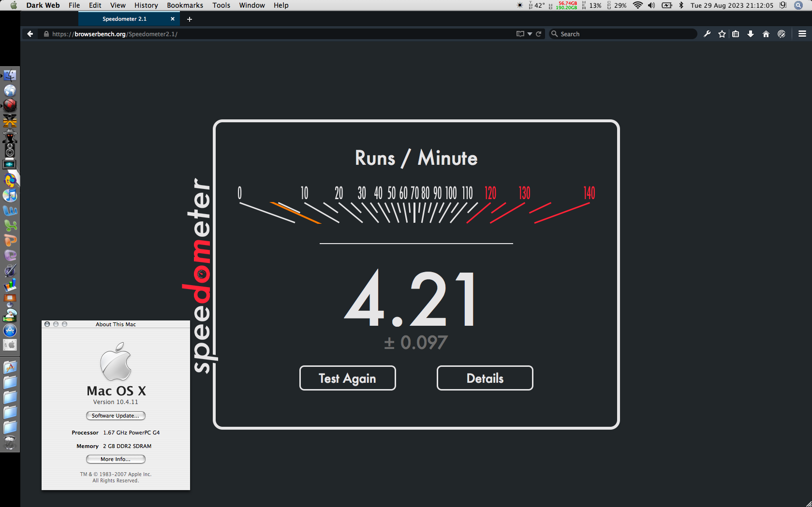Go to the home page icon
This screenshot has height=507, width=812.
[766, 34]
